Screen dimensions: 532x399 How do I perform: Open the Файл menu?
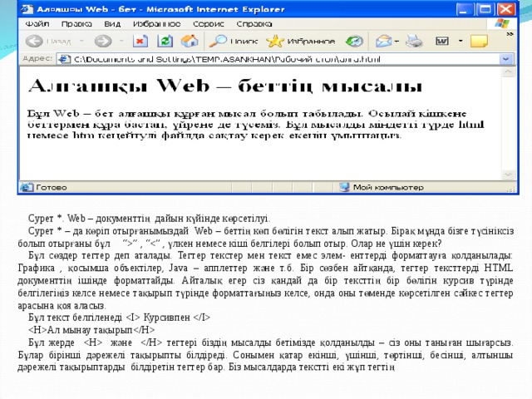click(x=37, y=23)
